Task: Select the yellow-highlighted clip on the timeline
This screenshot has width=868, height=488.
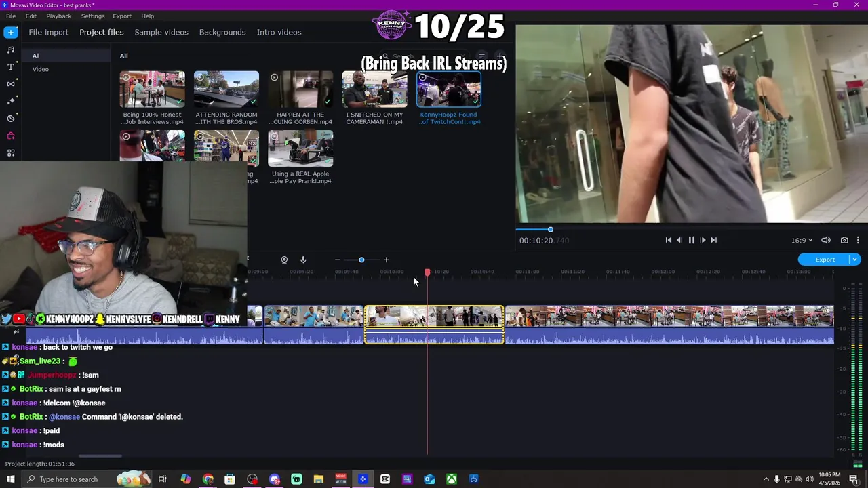Action: [434, 325]
